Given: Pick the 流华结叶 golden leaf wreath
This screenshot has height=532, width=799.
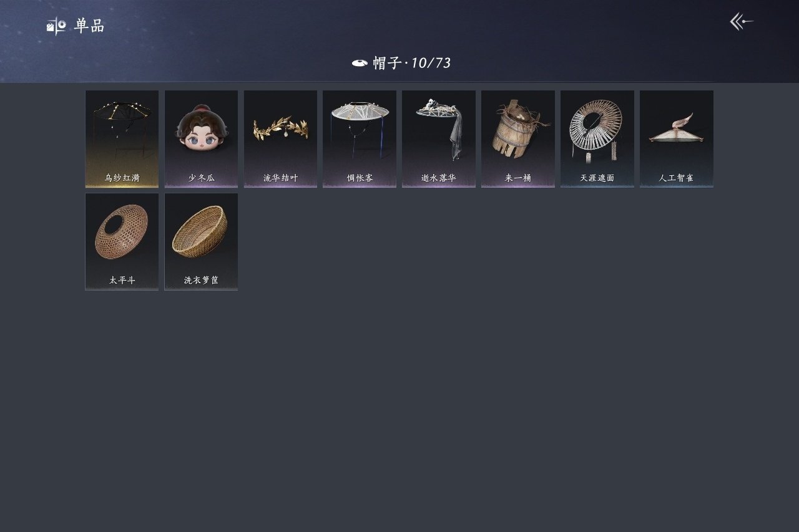Looking at the screenshot, I should click(280, 138).
